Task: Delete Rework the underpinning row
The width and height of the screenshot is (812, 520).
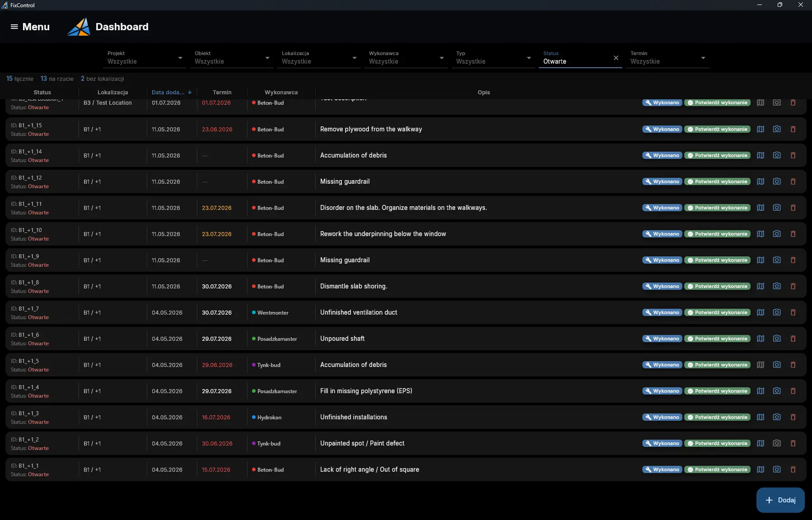Action: point(793,234)
